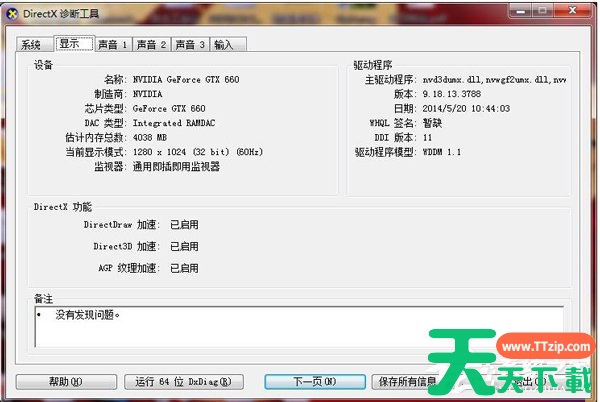
Task: Click main driver value nvd3dumx.dll
Action: (494, 80)
